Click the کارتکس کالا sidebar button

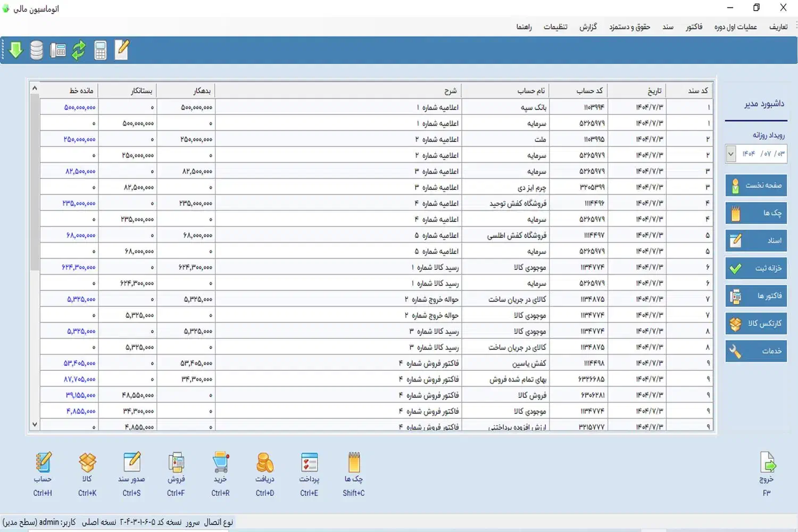click(756, 323)
